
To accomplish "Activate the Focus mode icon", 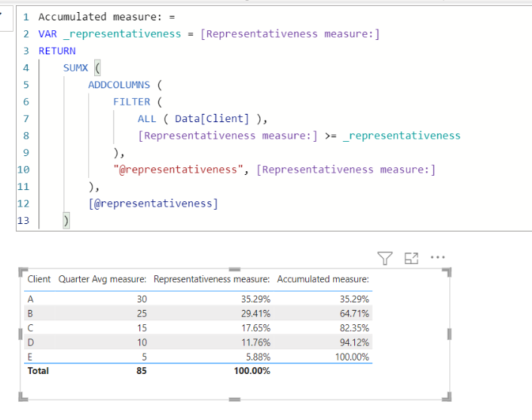I will [411, 258].
